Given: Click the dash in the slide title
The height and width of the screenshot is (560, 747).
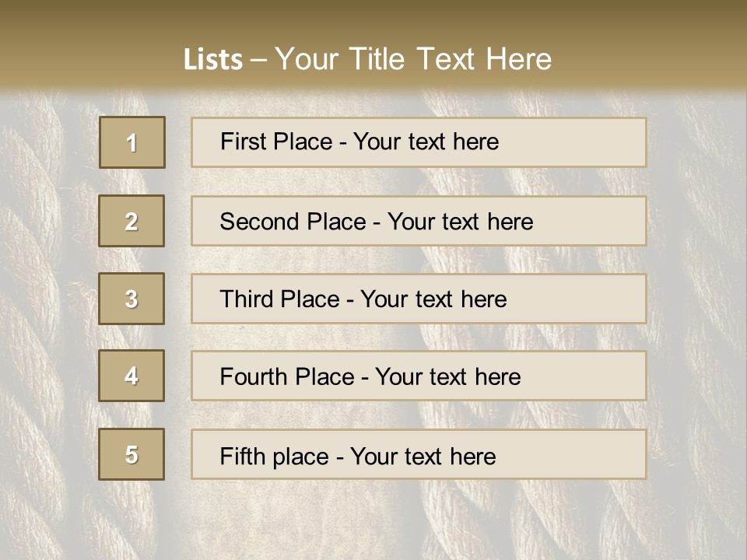Looking at the screenshot, I should (x=258, y=61).
